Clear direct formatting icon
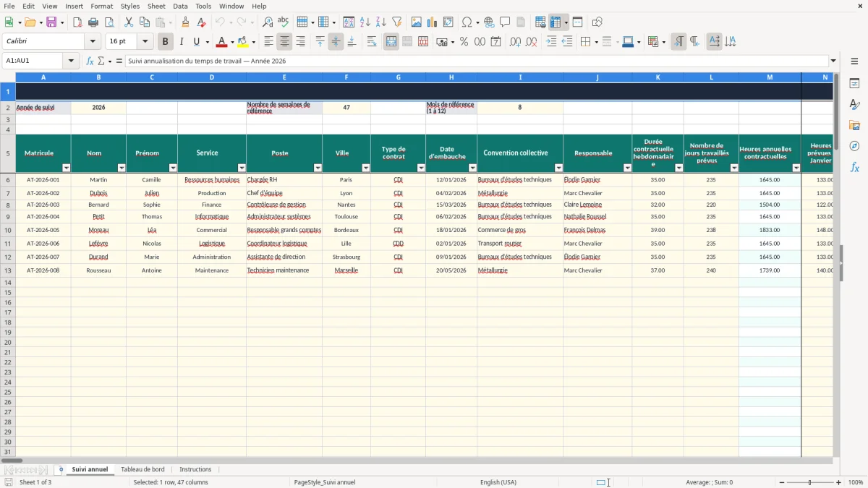This screenshot has width=868, height=488. (202, 22)
